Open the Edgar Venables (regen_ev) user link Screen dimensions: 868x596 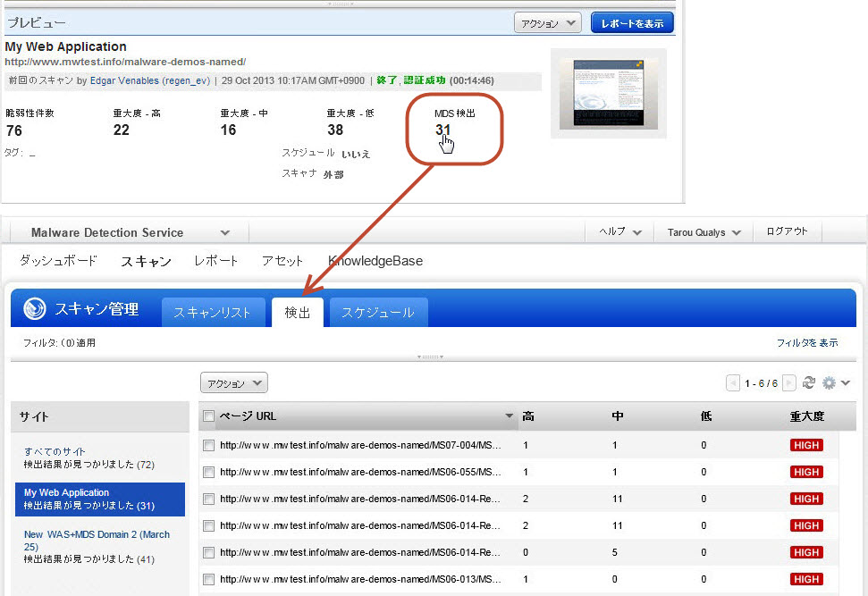[149, 80]
